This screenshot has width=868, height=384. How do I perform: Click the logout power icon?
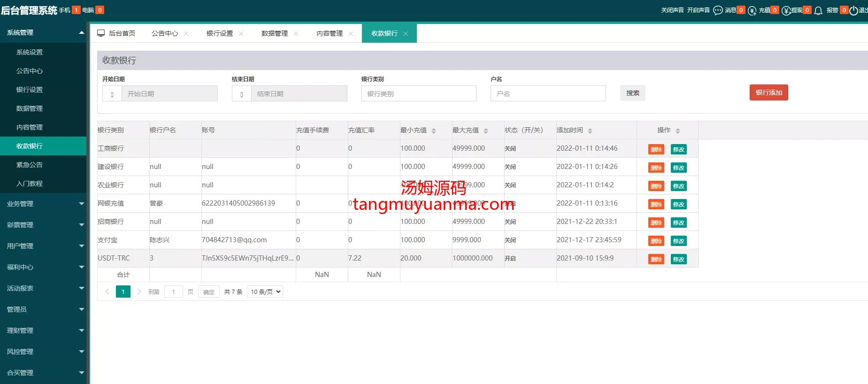click(853, 10)
